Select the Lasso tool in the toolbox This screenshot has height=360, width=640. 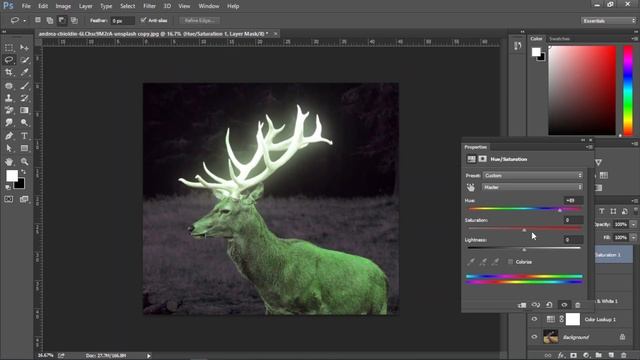point(9,60)
